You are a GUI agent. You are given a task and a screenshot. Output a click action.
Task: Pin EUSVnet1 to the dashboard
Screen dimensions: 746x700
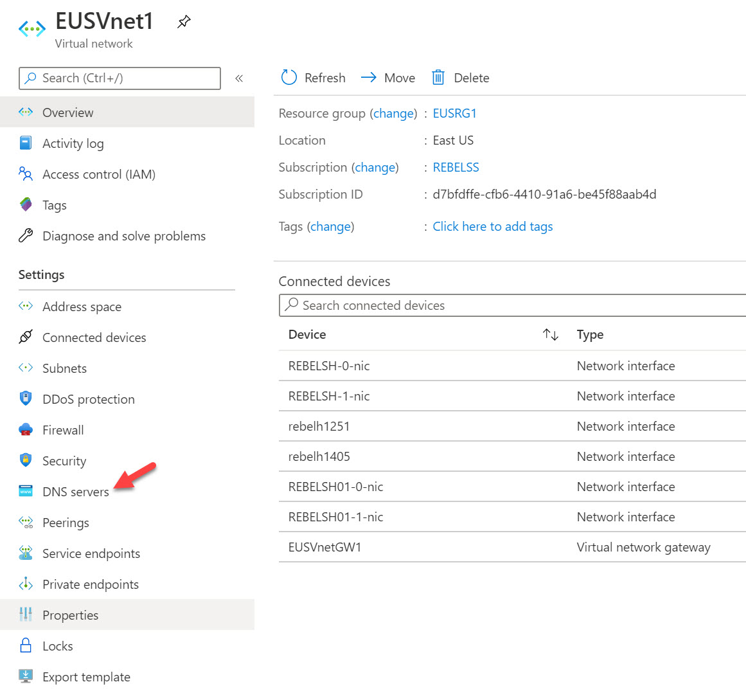coord(184,21)
